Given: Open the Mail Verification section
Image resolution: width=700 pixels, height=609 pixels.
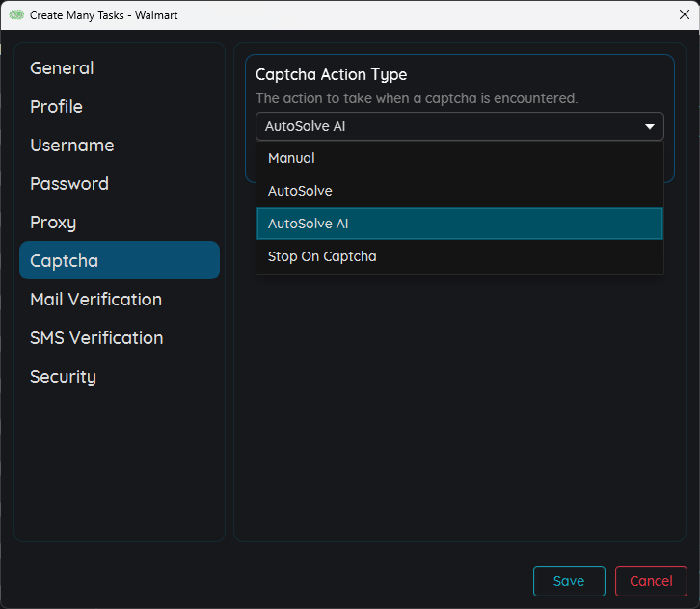Looking at the screenshot, I should coord(95,300).
